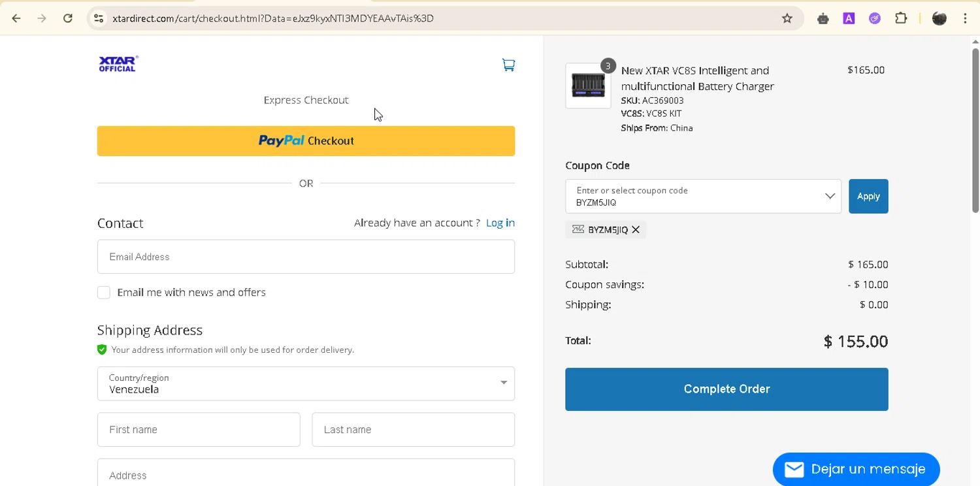Click the Last name field
The width and height of the screenshot is (980, 486).
click(413, 430)
